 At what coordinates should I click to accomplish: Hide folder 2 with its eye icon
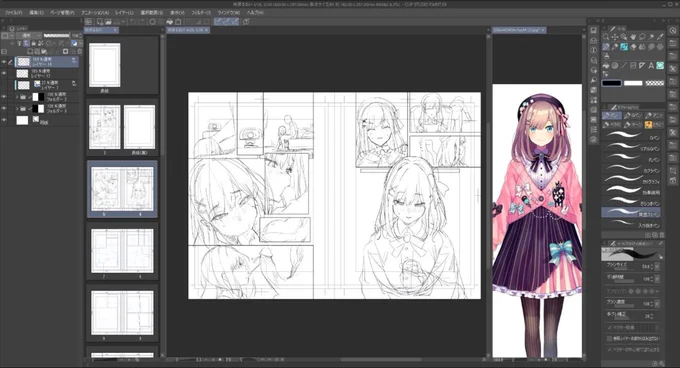point(4,97)
